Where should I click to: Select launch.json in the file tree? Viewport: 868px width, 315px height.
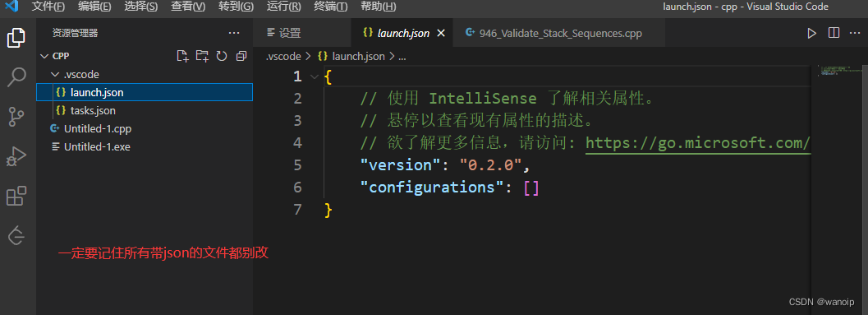(x=145, y=93)
